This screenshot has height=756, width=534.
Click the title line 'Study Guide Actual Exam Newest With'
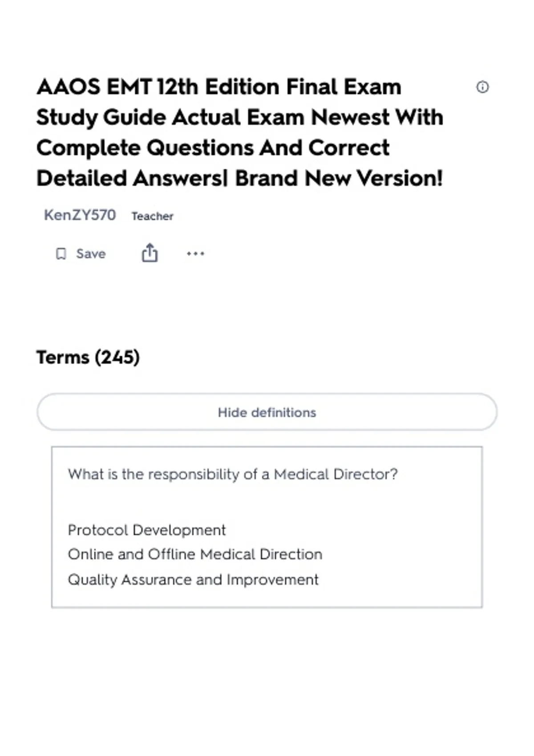240,118
